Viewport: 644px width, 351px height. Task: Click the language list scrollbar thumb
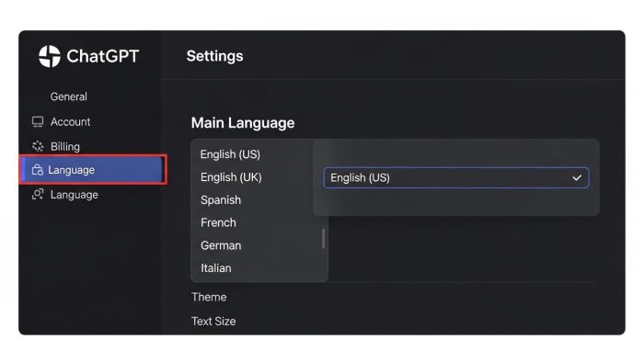tap(323, 239)
